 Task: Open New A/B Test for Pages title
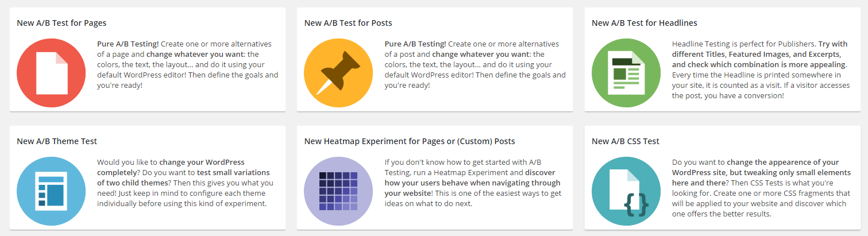tap(61, 23)
